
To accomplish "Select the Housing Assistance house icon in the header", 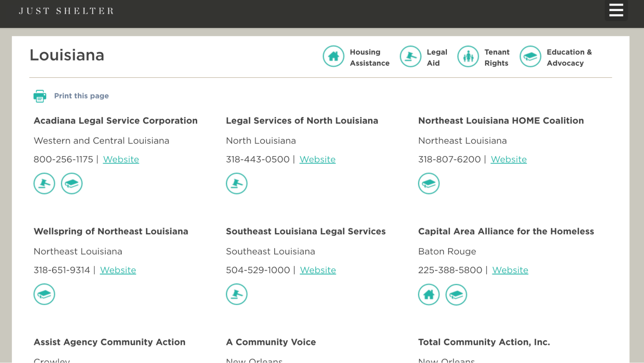I will [333, 56].
